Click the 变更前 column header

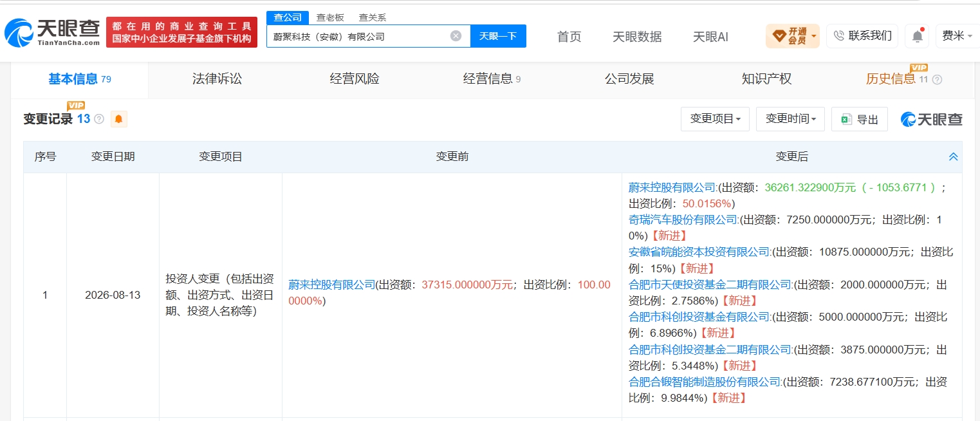pyautogui.click(x=452, y=156)
